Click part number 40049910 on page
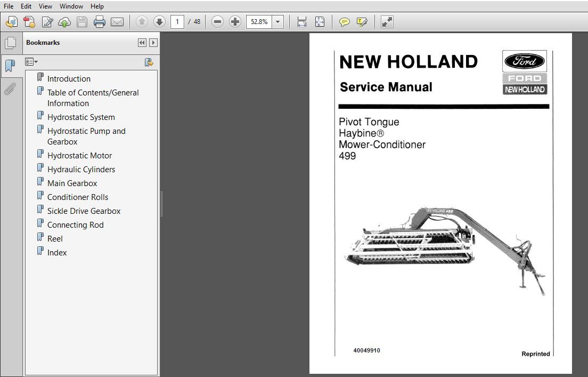 [366, 350]
